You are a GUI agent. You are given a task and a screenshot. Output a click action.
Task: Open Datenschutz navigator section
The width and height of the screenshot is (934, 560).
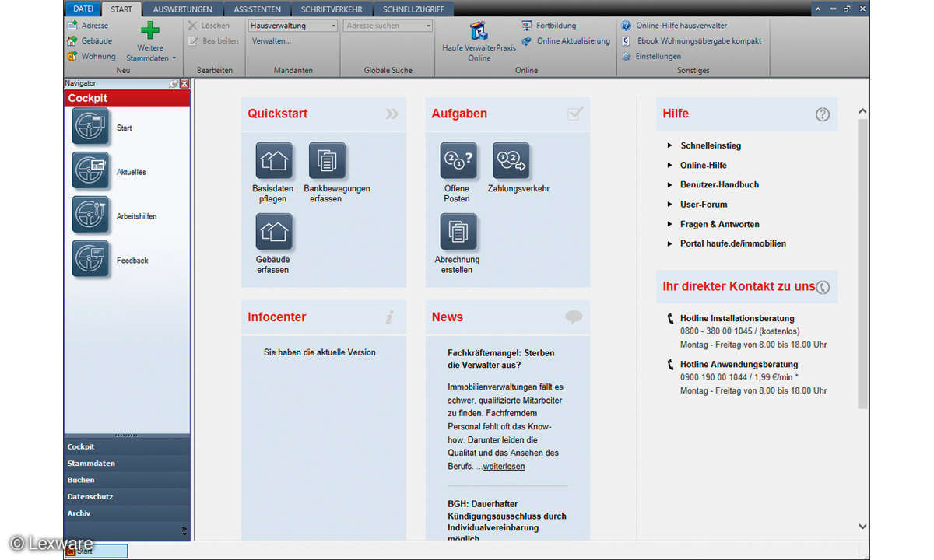pyautogui.click(x=127, y=496)
